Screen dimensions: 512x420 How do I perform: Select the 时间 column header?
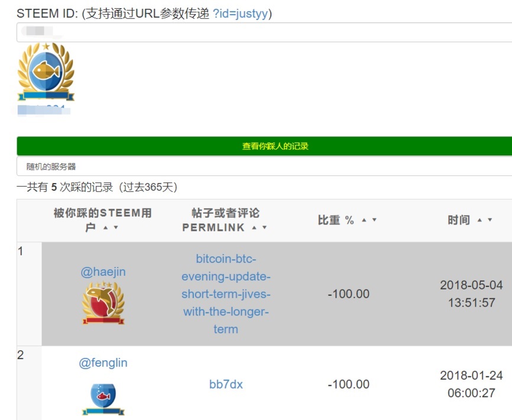(x=471, y=220)
